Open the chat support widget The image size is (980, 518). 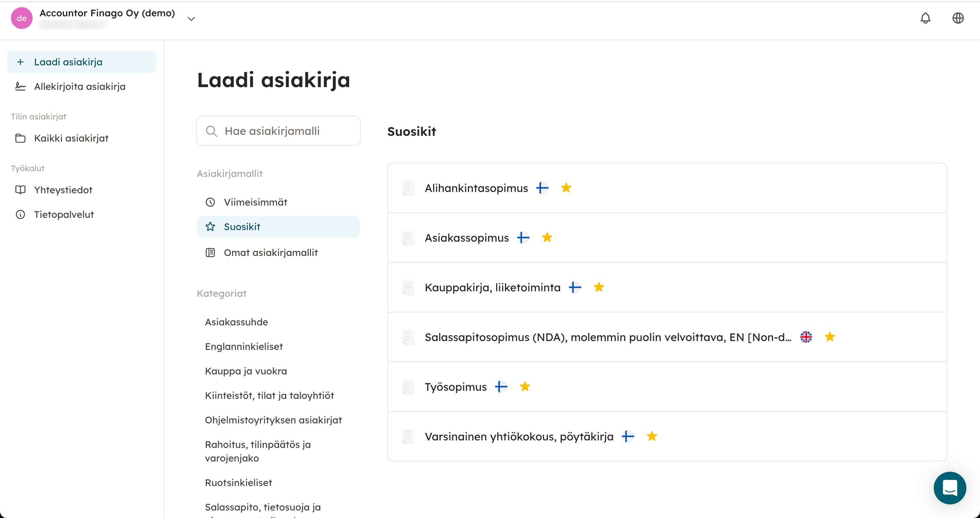click(949, 488)
